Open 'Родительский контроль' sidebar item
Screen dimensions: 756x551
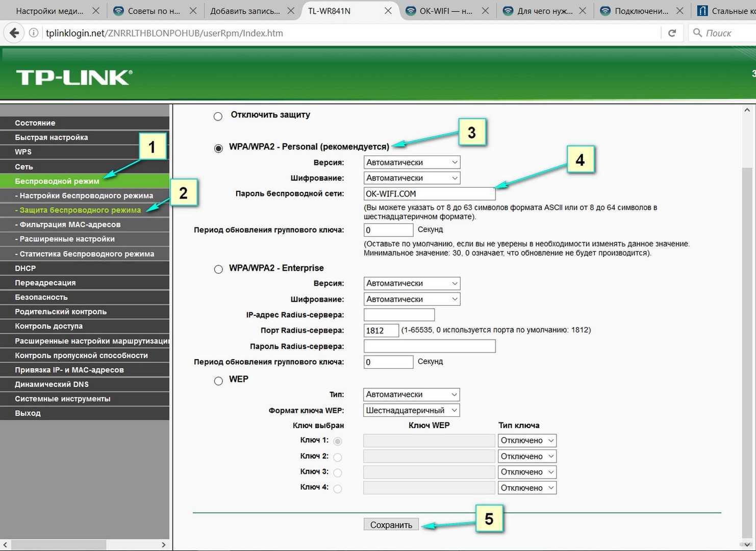(85, 312)
